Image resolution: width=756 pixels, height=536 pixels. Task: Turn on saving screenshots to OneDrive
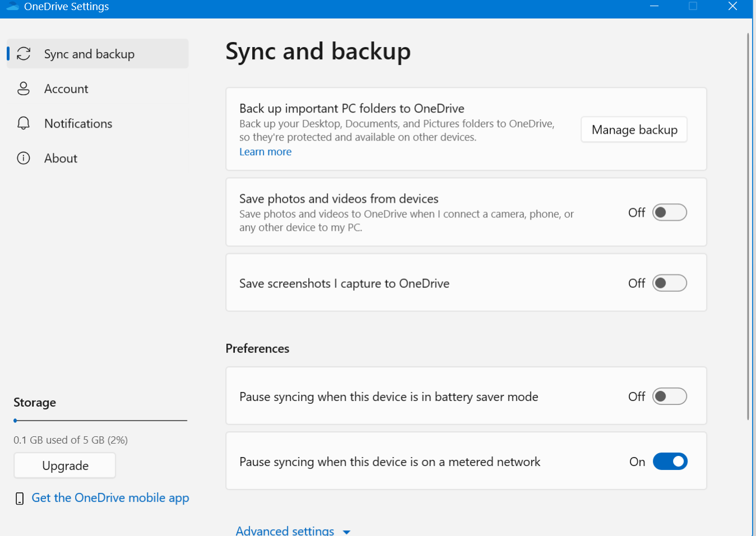coord(670,283)
